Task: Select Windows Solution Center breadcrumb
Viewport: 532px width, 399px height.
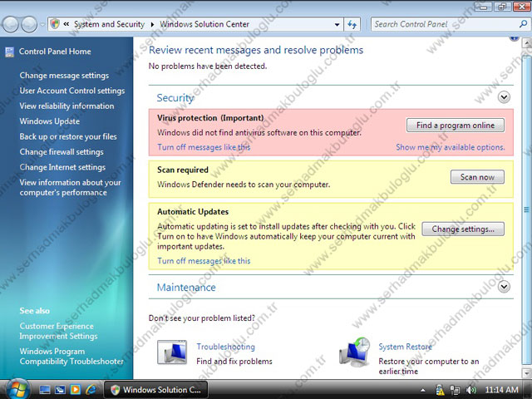Action: 204,24
